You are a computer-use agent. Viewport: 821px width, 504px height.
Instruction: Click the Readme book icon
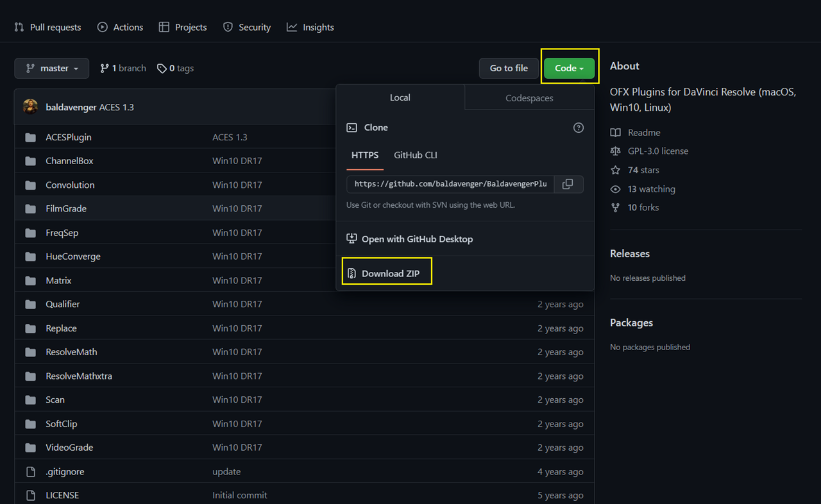pos(616,133)
